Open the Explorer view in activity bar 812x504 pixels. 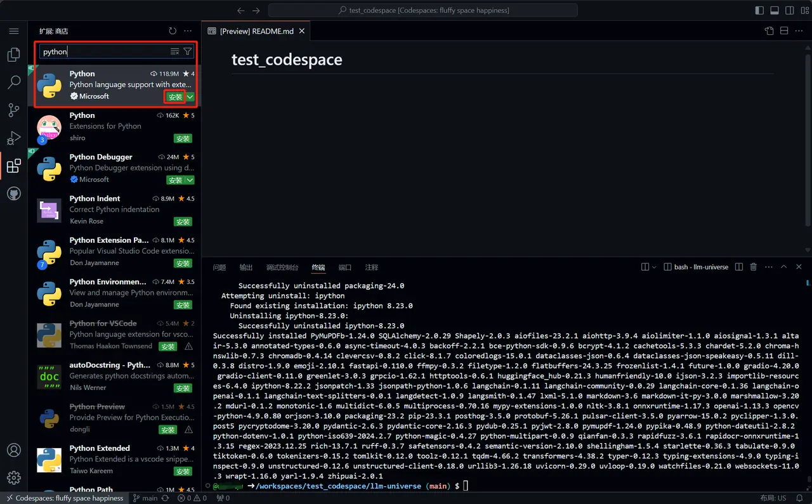point(13,55)
